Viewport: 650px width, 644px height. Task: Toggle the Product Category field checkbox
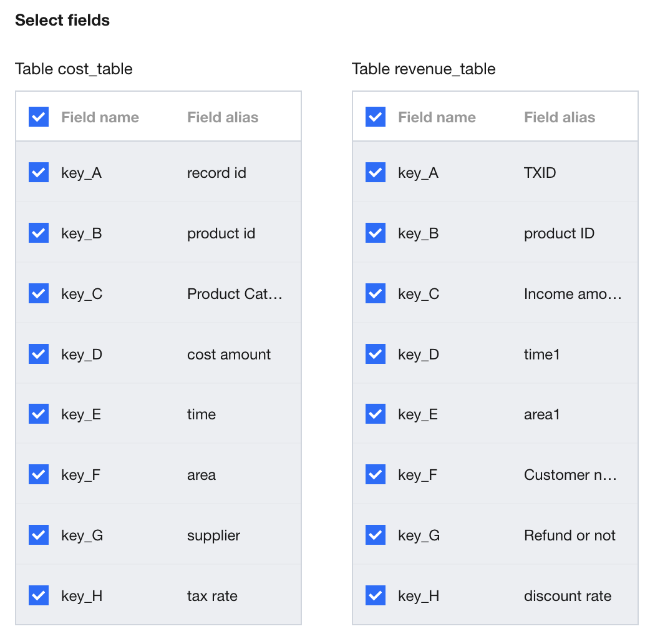(x=39, y=293)
